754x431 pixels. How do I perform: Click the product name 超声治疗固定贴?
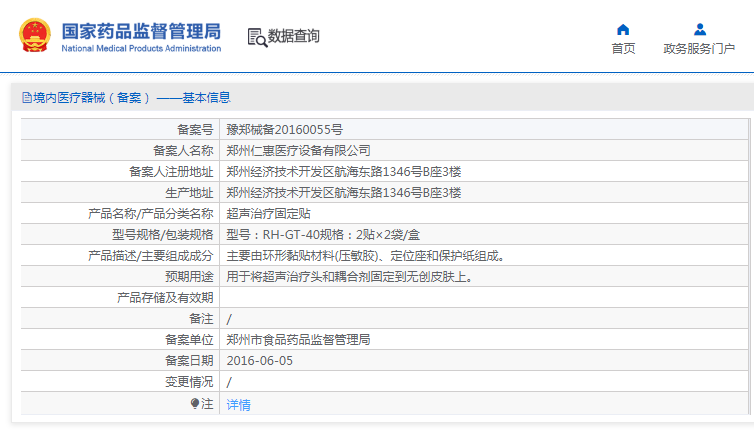[268, 213]
